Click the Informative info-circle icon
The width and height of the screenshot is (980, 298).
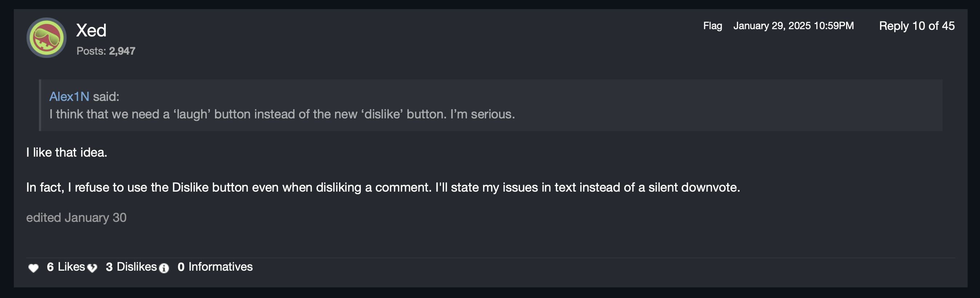tap(164, 268)
